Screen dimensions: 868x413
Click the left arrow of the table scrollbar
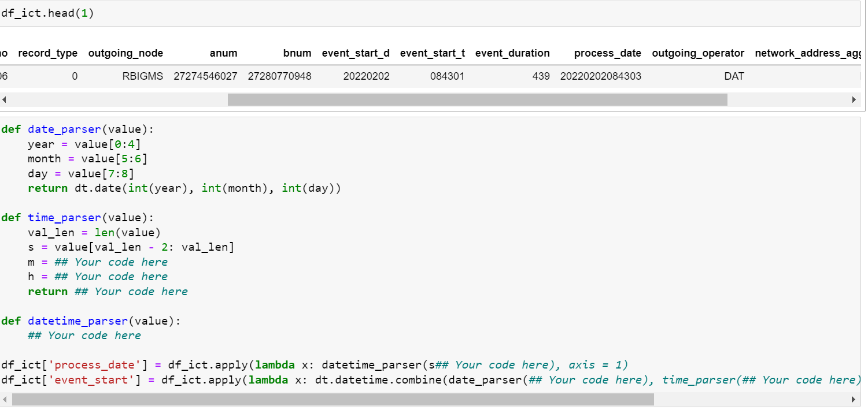point(4,99)
